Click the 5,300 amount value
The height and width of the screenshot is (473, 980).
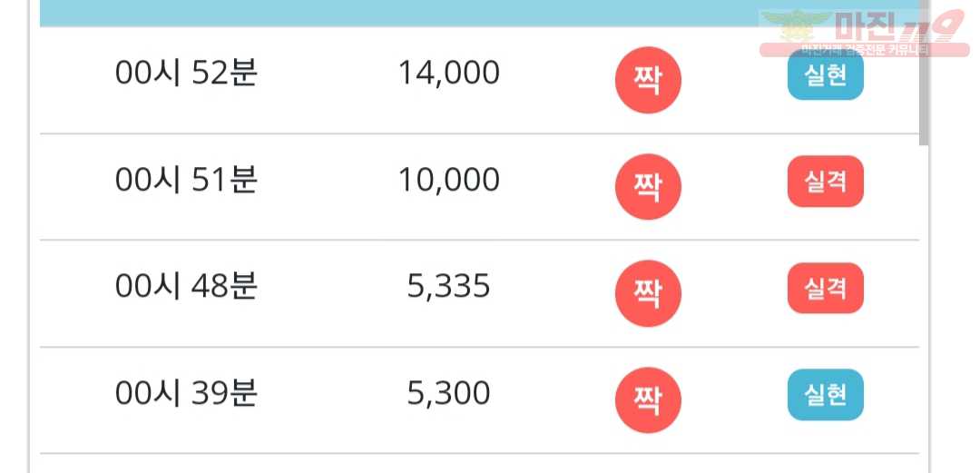tap(449, 393)
